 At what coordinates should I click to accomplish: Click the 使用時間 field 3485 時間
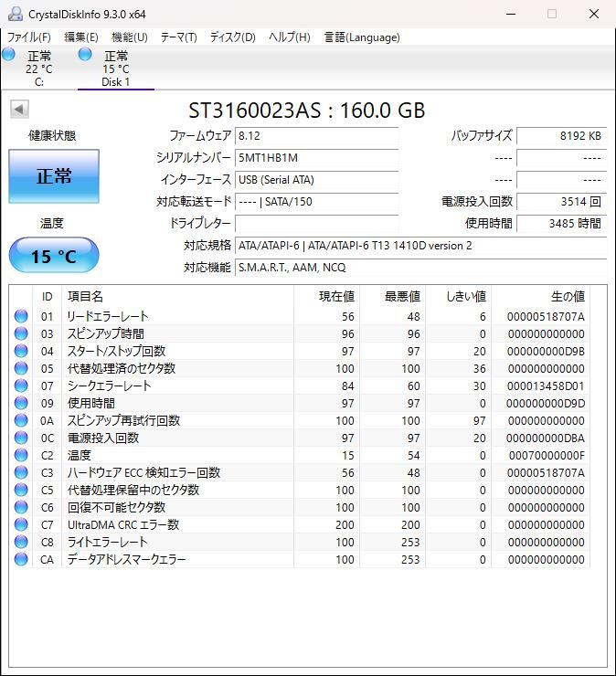coord(562,223)
